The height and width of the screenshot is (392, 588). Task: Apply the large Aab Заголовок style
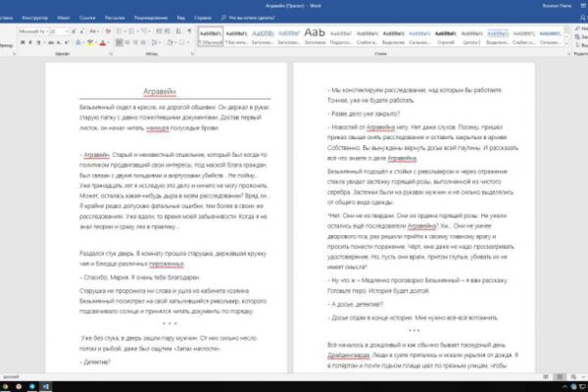tap(315, 37)
